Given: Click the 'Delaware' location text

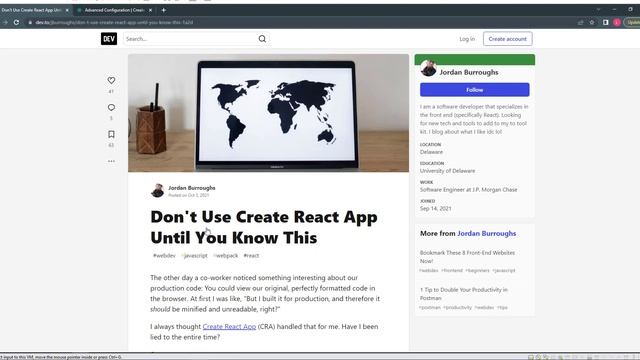Looking at the screenshot, I should click(431, 152).
